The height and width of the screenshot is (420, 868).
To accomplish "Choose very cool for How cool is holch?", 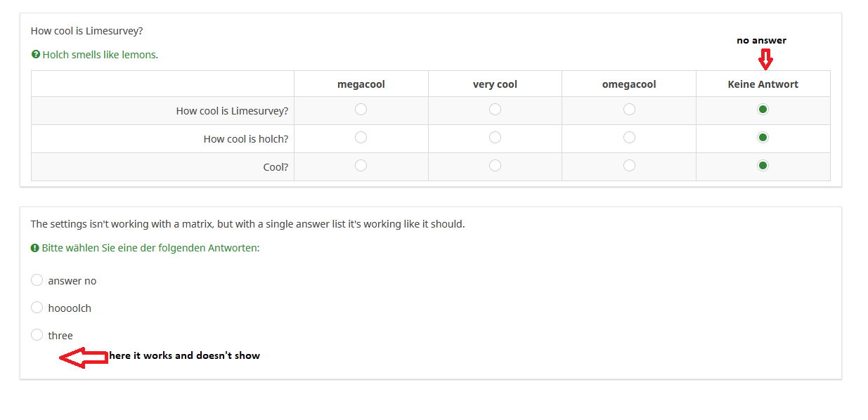I will point(495,138).
